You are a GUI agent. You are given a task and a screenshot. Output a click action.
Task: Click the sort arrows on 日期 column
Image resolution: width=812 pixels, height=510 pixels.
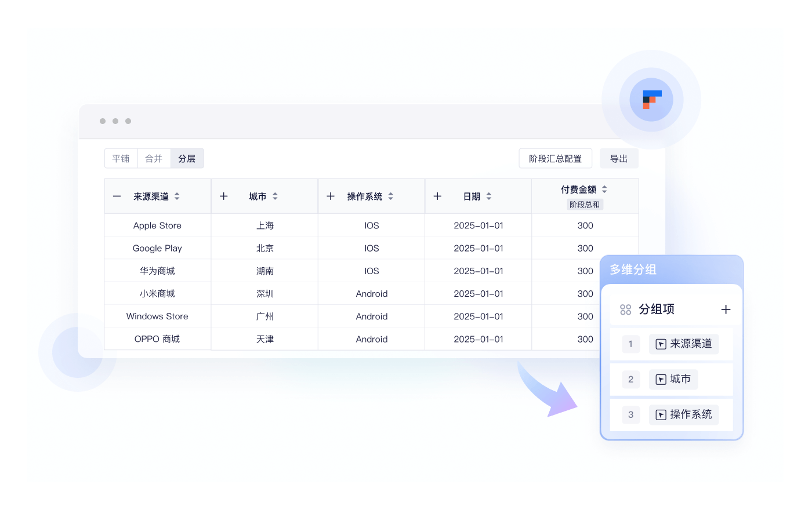(488, 196)
